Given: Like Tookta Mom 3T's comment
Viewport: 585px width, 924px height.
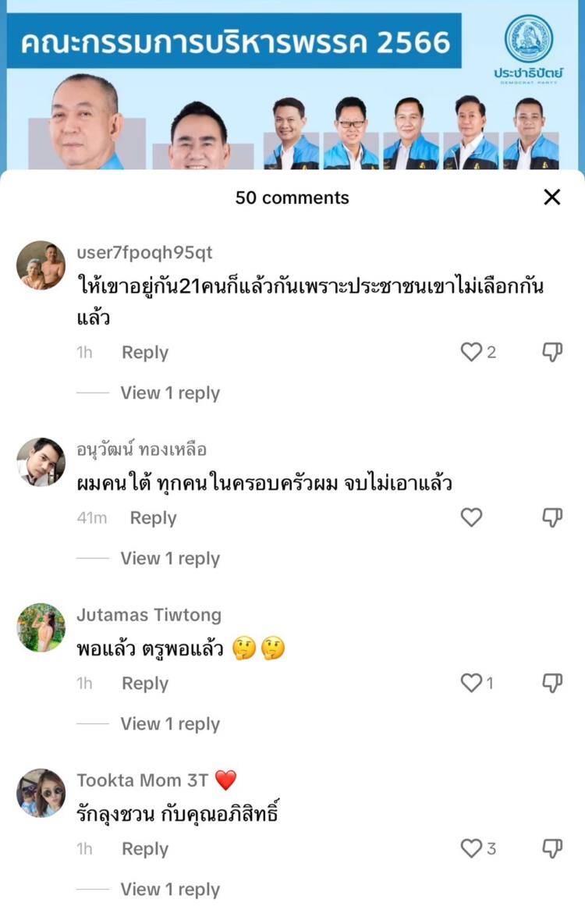Looking at the screenshot, I should tap(471, 848).
